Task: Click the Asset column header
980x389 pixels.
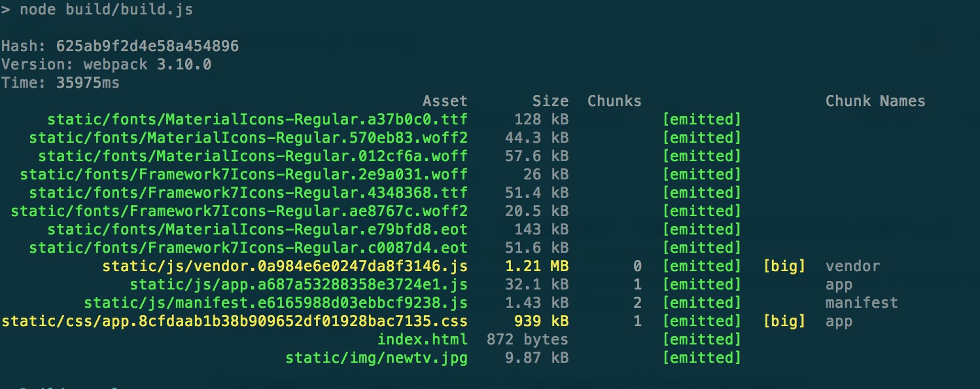Action: pyautogui.click(x=446, y=100)
